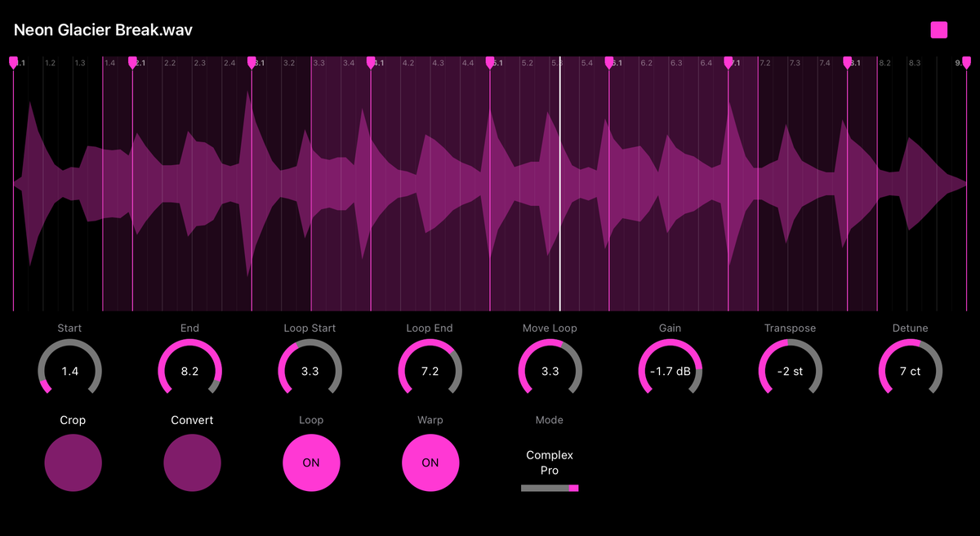980x536 pixels.
Task: Click ruler label 5.4
Action: pos(587,63)
